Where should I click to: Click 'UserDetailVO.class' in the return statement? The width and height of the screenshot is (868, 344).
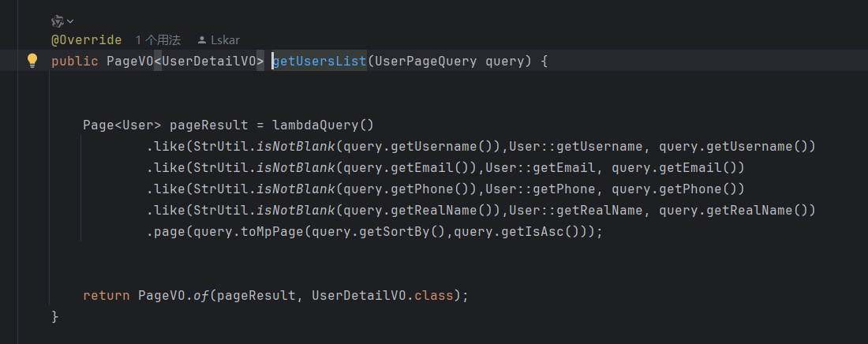click(x=383, y=295)
